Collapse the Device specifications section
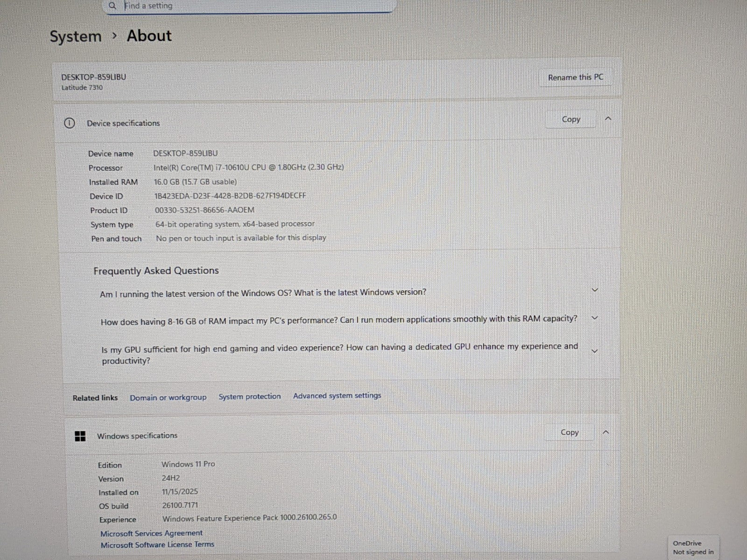The width and height of the screenshot is (747, 560). 608,119
